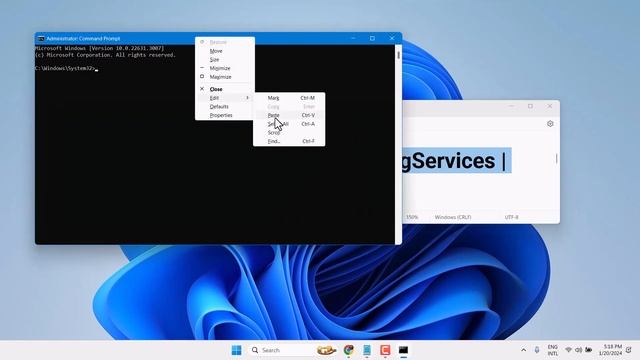Open Properties from the system menu
The image size is (640, 360).
tap(225, 115)
